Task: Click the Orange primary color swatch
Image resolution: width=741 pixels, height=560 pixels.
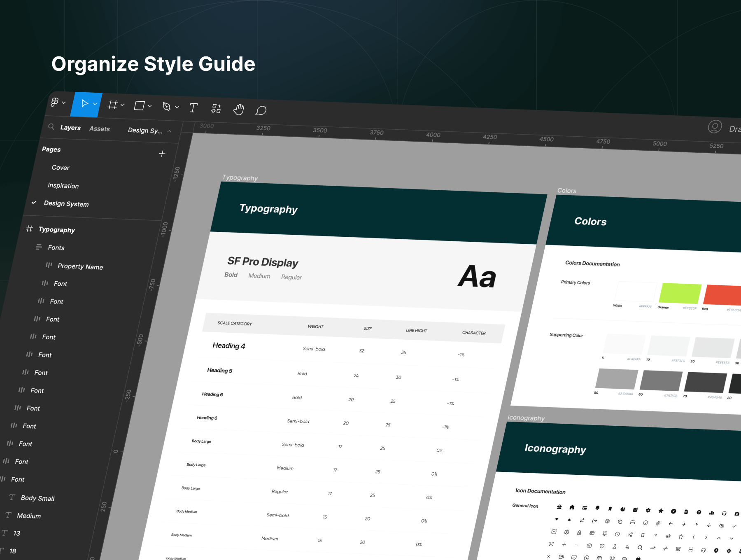Action: pos(680,294)
